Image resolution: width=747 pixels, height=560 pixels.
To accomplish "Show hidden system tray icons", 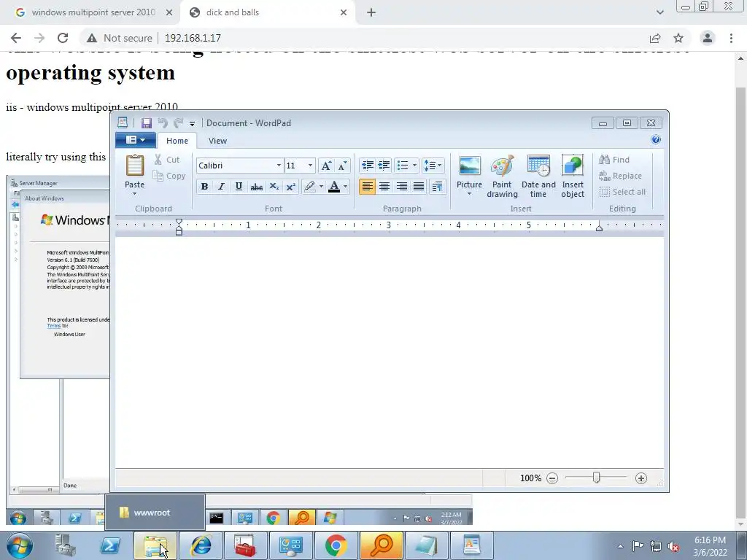I will pos(620,546).
